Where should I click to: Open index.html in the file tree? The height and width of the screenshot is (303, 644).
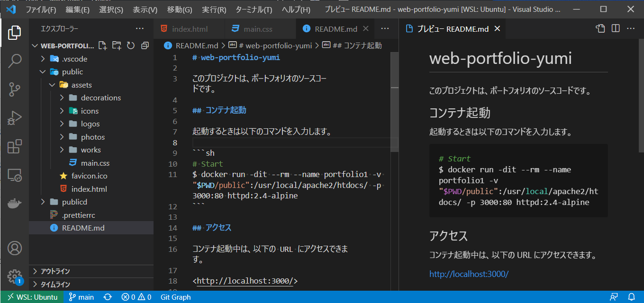tap(91, 189)
